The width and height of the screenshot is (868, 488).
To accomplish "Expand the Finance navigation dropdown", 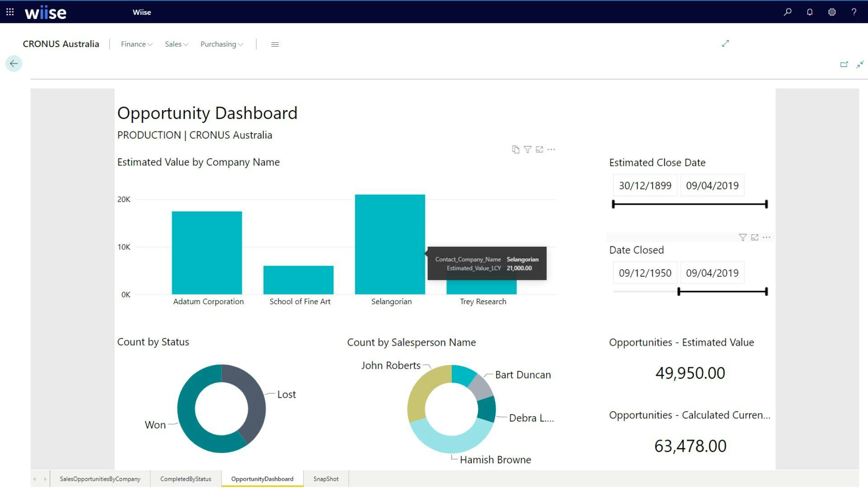I will 136,44.
